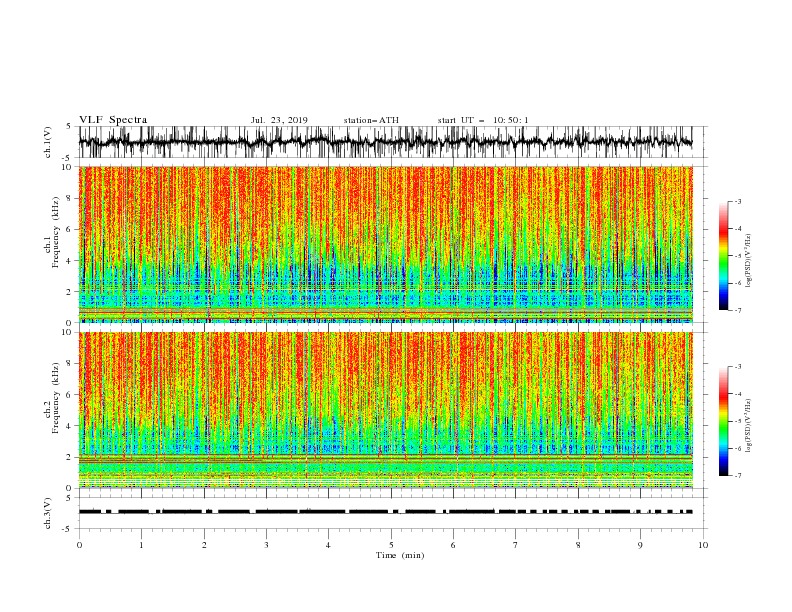The height and width of the screenshot is (612, 792).
Task: Click time axis tick label "1"
Action: click(x=141, y=545)
